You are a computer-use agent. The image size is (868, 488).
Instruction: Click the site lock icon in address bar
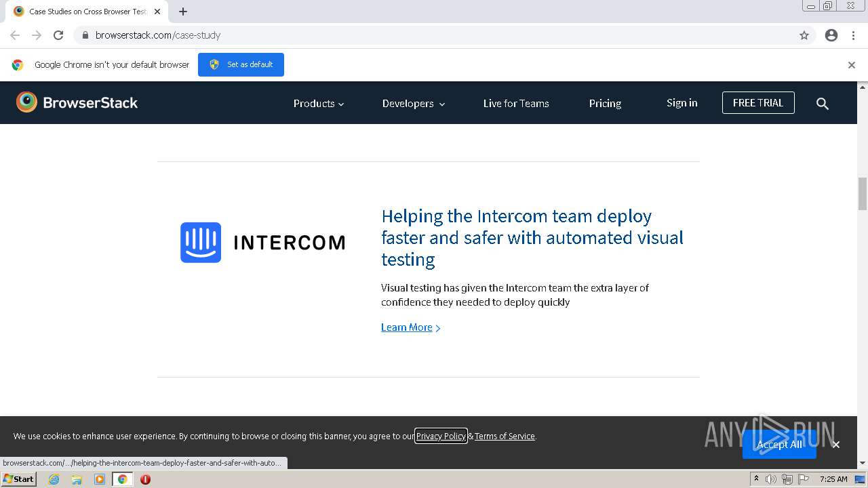[x=85, y=35]
